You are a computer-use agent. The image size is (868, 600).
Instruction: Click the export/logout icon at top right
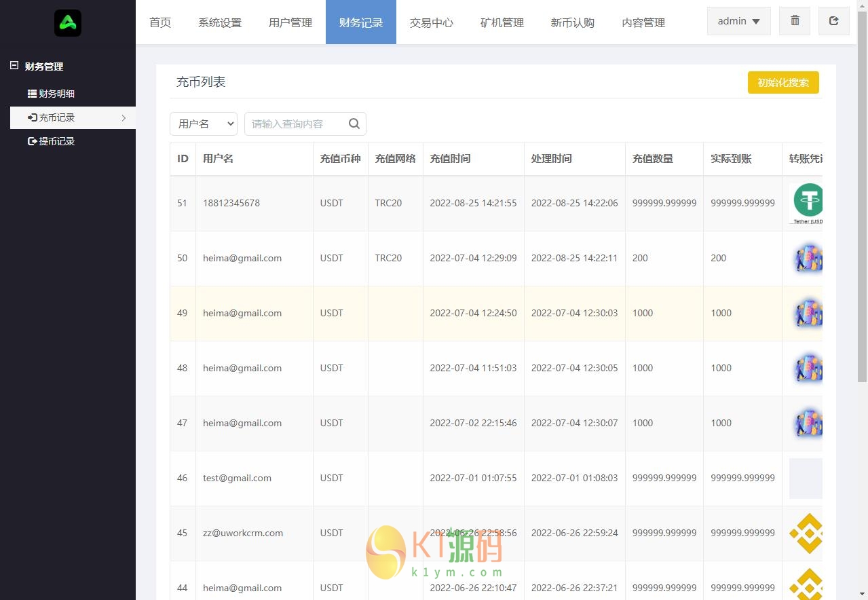point(834,21)
